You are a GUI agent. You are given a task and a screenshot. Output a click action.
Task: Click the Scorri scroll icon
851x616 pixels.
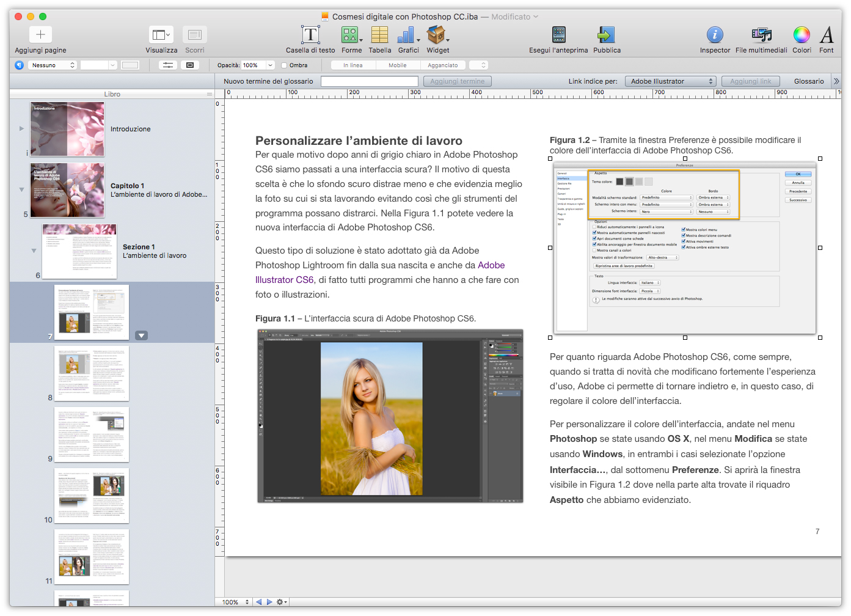coord(195,35)
